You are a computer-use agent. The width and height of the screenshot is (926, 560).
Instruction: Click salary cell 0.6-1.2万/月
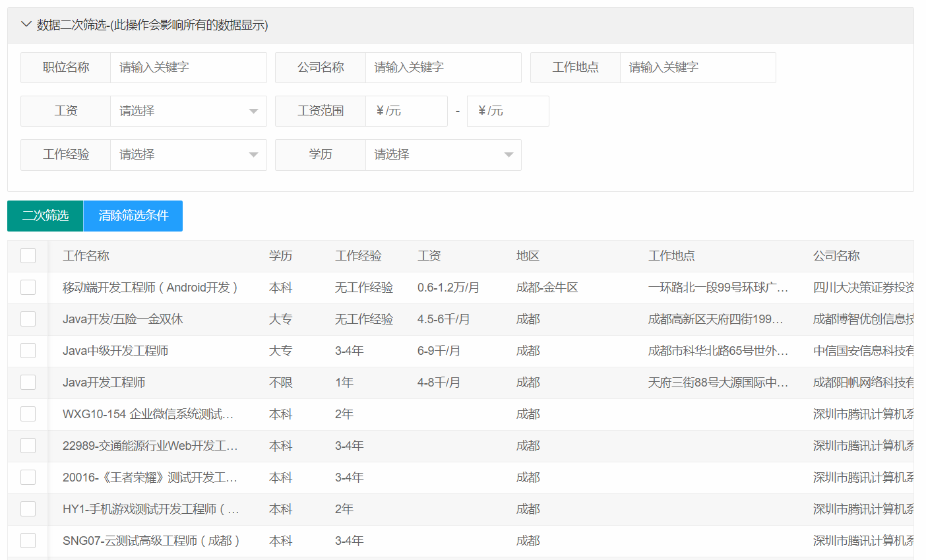click(x=448, y=288)
